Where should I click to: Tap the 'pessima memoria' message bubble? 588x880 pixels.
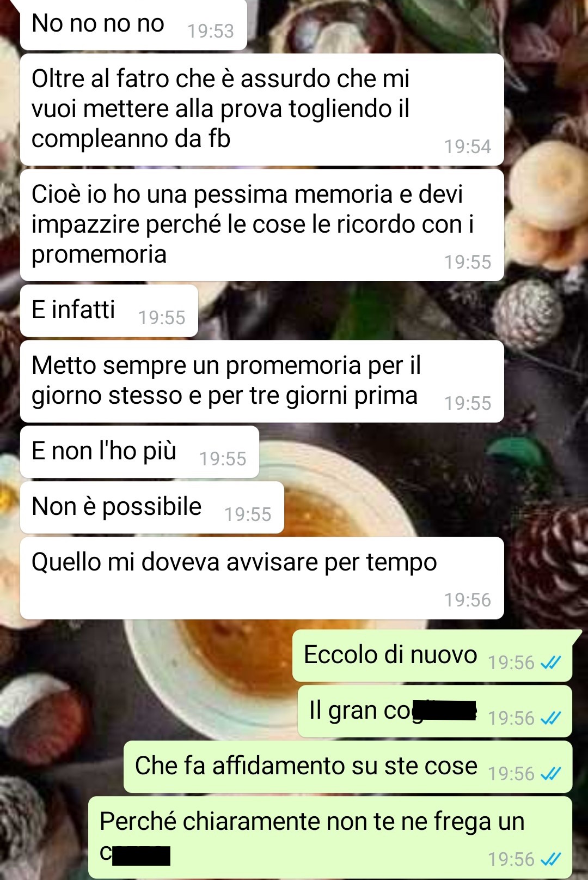coord(262,225)
